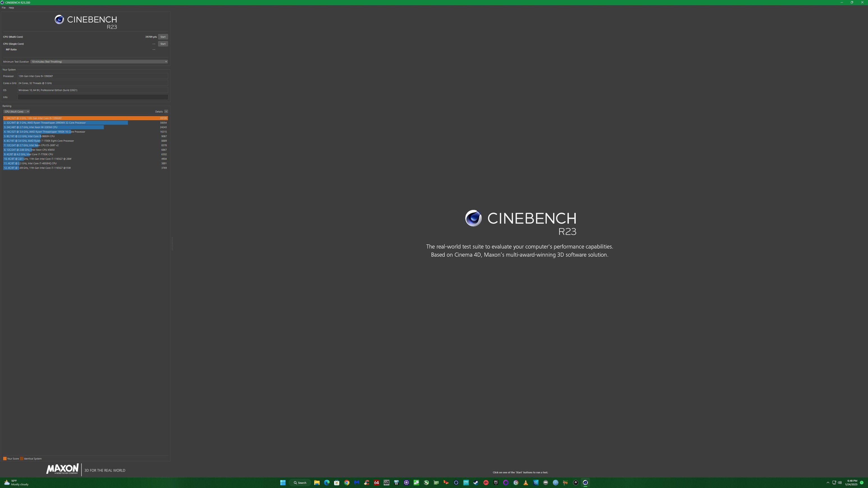Select the Xeon W-3265M ranking row
The height and width of the screenshot is (488, 868).
(85, 127)
